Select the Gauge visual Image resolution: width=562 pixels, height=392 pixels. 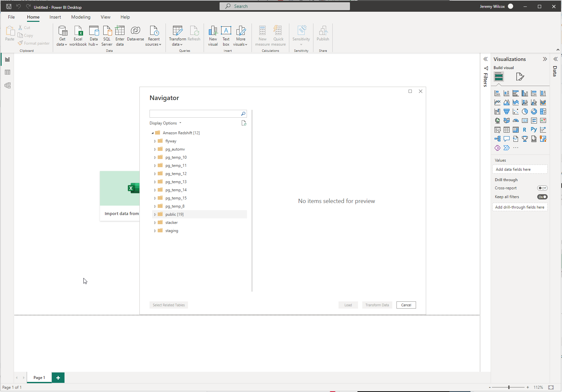tap(516, 121)
